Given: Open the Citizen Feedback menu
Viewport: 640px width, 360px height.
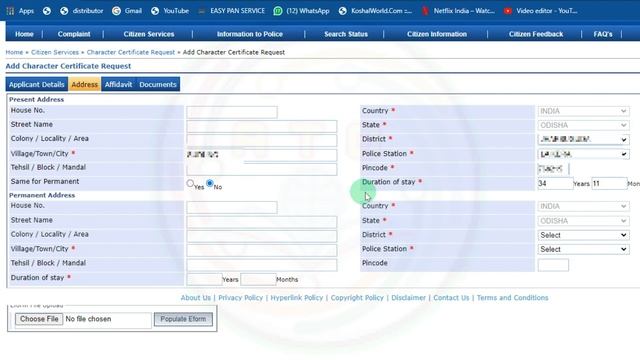Looking at the screenshot, I should [536, 34].
